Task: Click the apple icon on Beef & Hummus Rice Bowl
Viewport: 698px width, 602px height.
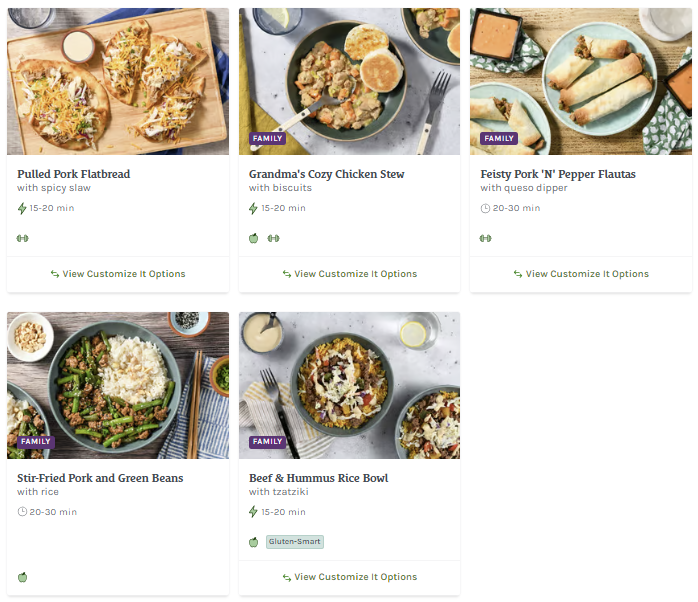Action: [254, 542]
